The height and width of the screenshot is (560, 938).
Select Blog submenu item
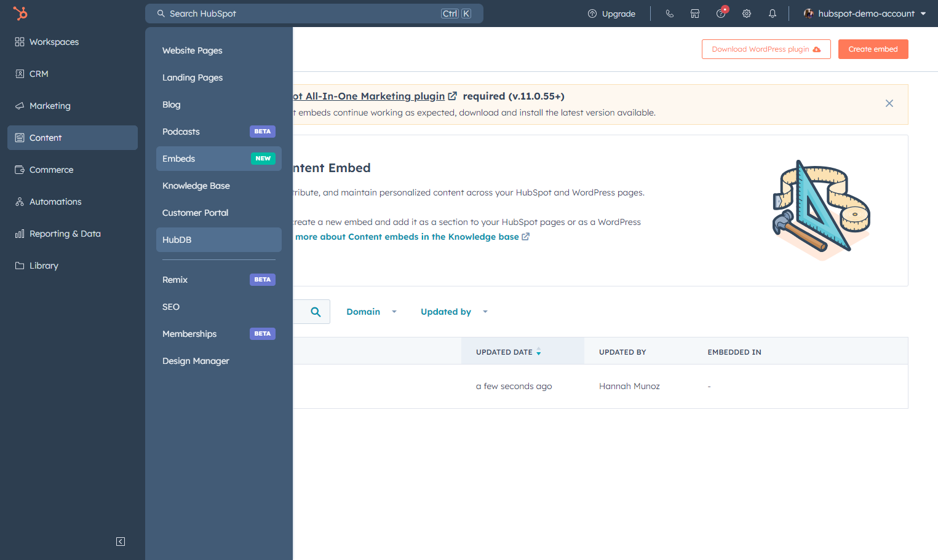[219, 105]
